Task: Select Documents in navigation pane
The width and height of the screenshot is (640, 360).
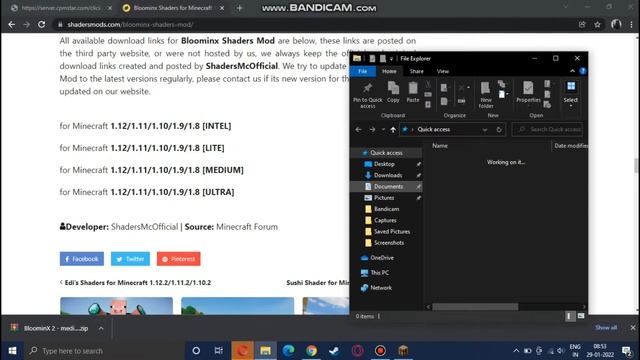Action: (x=387, y=187)
